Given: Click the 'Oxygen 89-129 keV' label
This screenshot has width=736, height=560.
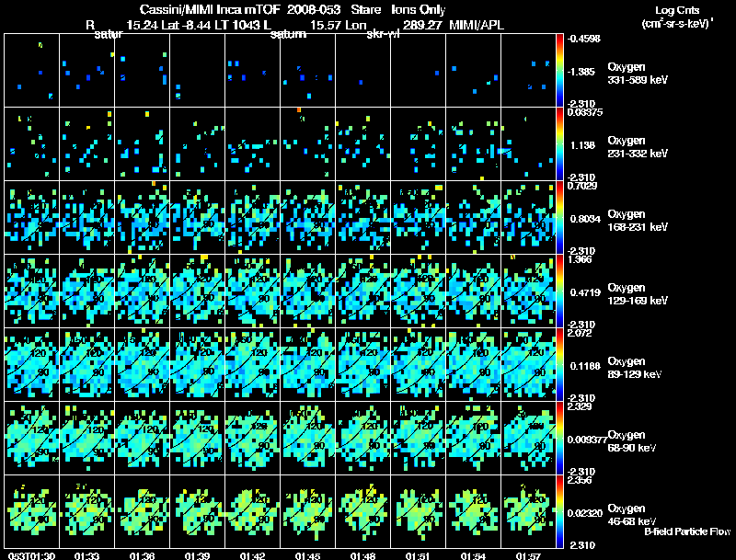Looking at the screenshot, I should pyautogui.click(x=635, y=368).
